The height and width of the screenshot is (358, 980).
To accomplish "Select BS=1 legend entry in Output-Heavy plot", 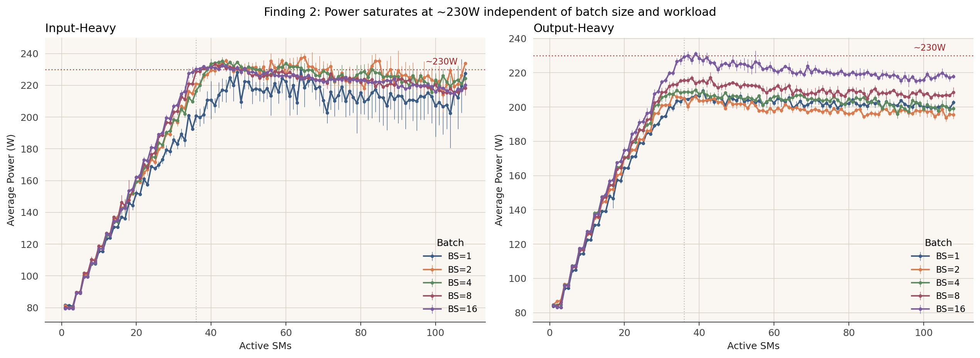I will coord(936,256).
